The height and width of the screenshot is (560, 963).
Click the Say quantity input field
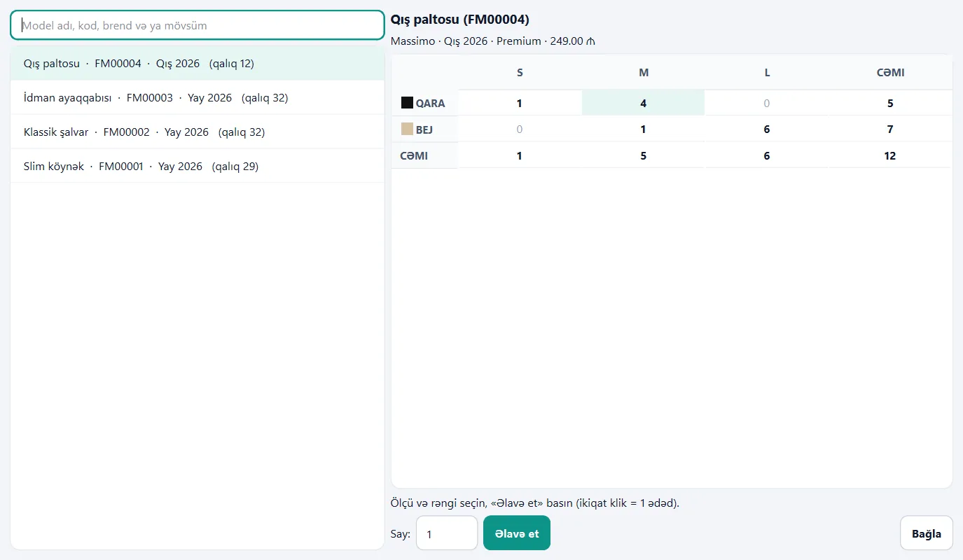(447, 533)
